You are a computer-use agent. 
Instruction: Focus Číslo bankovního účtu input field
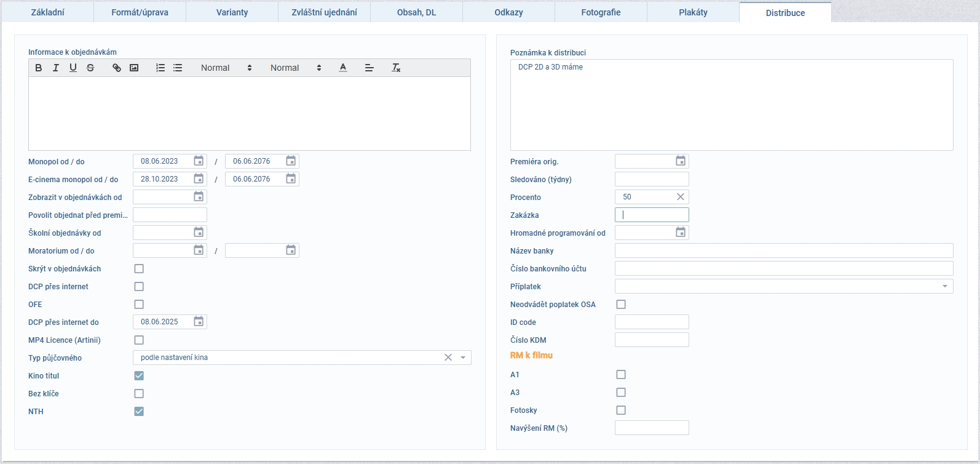tap(784, 268)
